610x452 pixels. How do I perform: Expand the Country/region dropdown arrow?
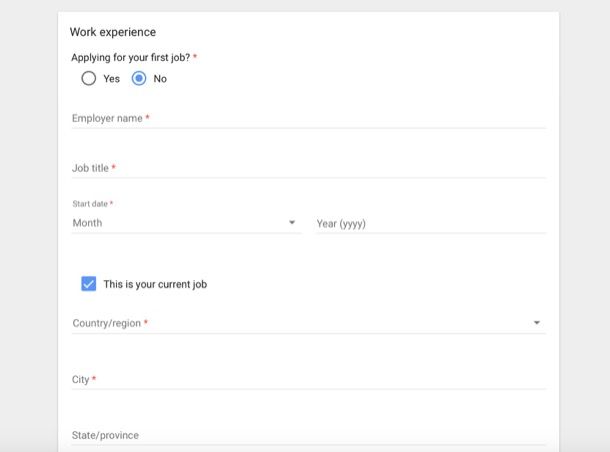coord(536,322)
